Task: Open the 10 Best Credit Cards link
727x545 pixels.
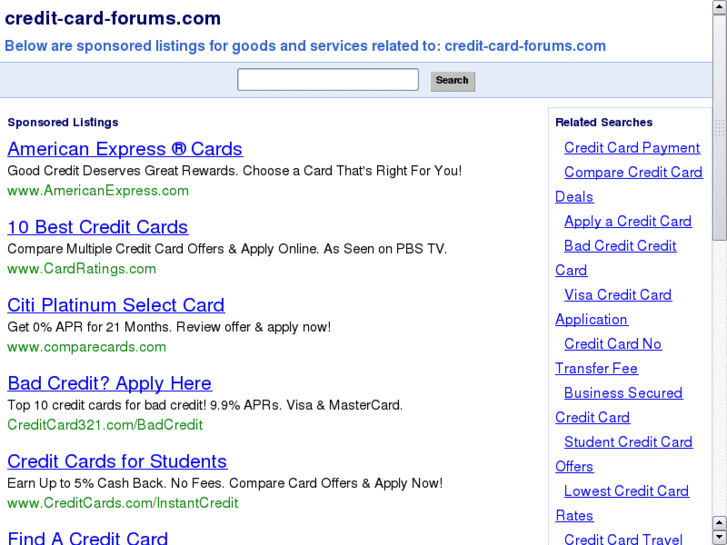Action: tap(97, 227)
